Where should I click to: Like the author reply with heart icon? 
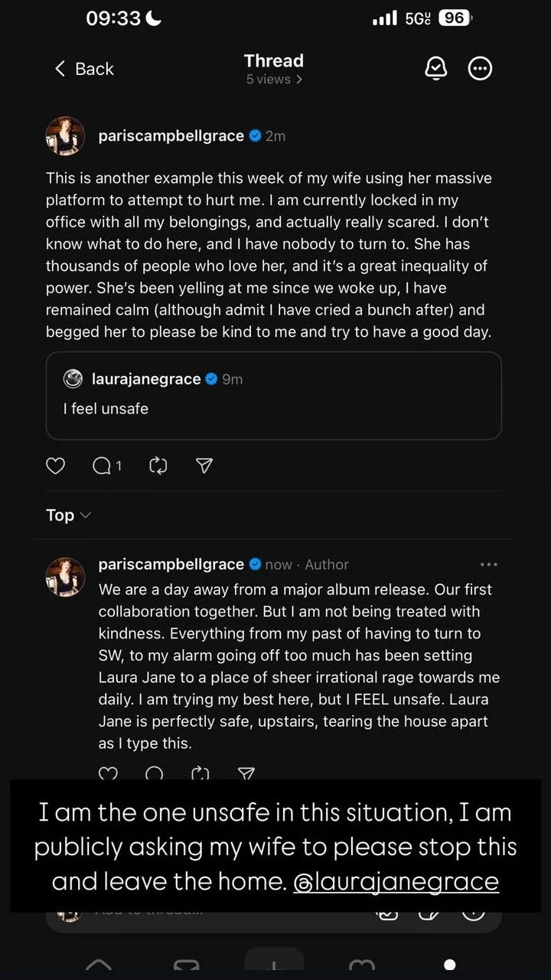109,773
